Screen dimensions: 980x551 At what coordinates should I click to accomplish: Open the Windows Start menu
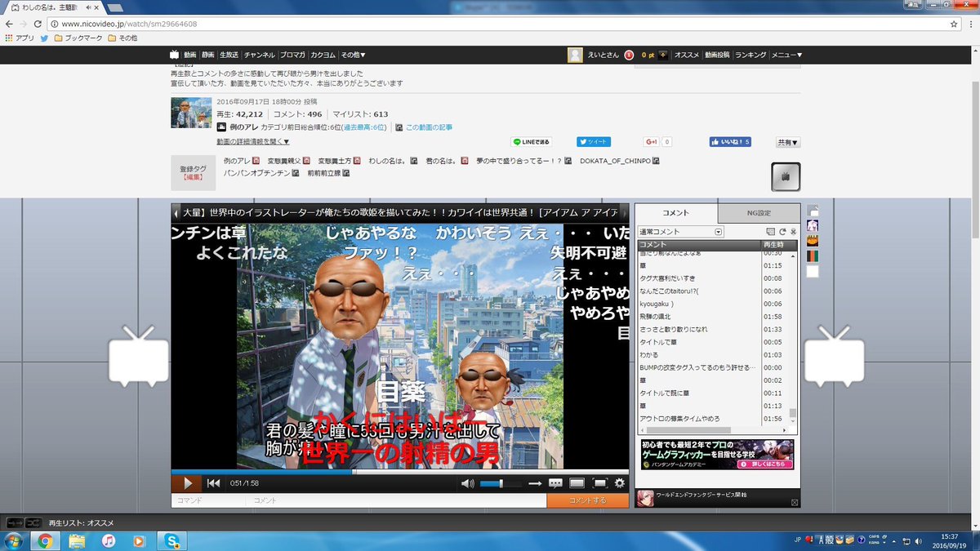[14, 540]
